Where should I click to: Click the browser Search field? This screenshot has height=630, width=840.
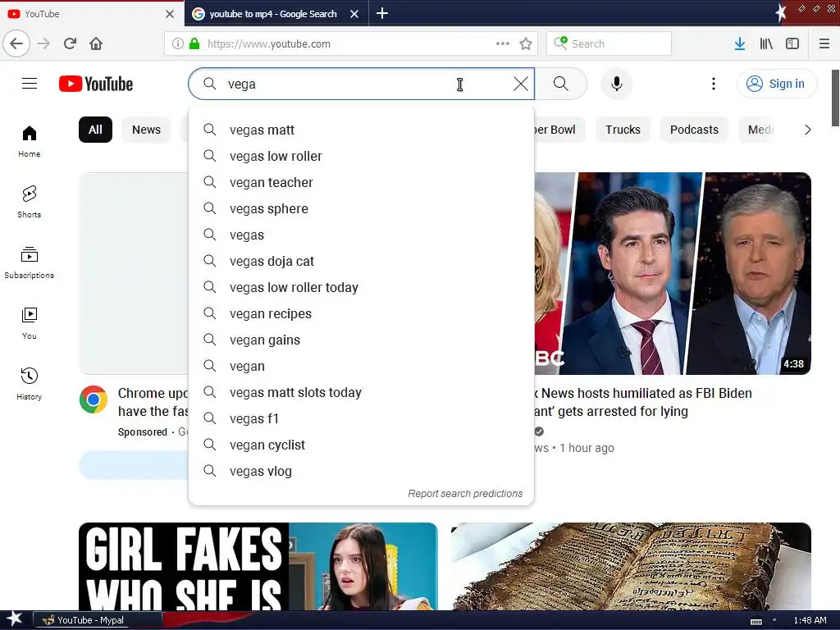point(609,43)
